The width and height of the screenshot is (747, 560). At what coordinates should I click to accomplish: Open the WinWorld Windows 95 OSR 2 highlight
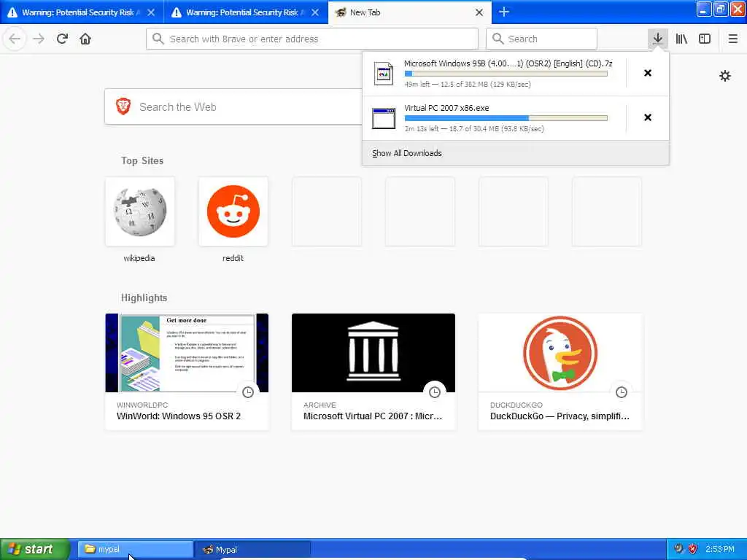[x=187, y=371]
